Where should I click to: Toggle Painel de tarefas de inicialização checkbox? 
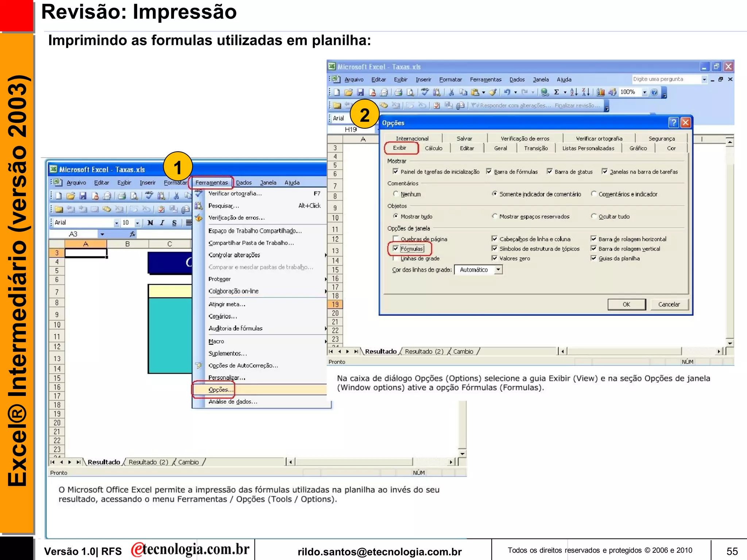(x=396, y=171)
